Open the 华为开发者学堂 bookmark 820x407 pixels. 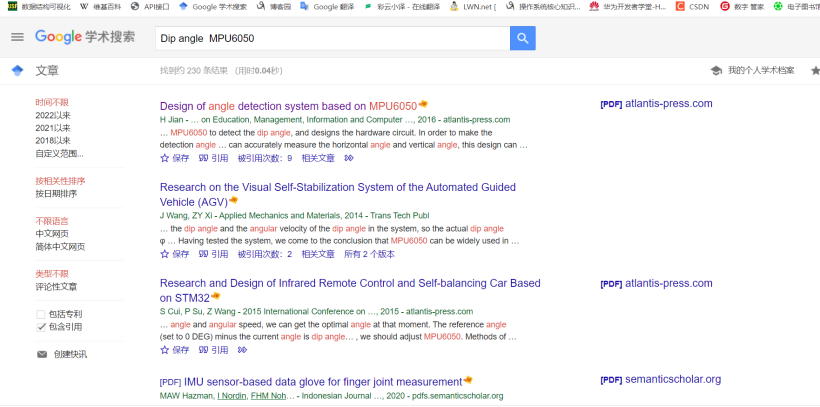point(628,7)
